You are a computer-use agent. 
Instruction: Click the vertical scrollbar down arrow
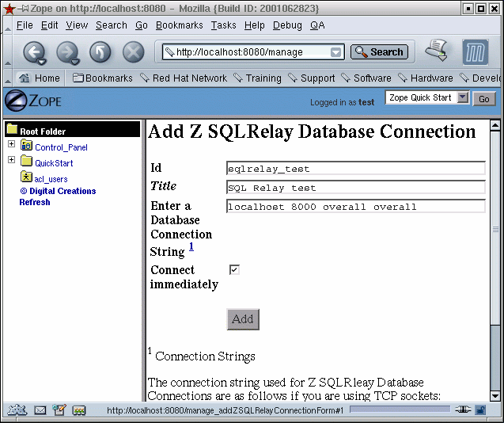click(x=495, y=394)
